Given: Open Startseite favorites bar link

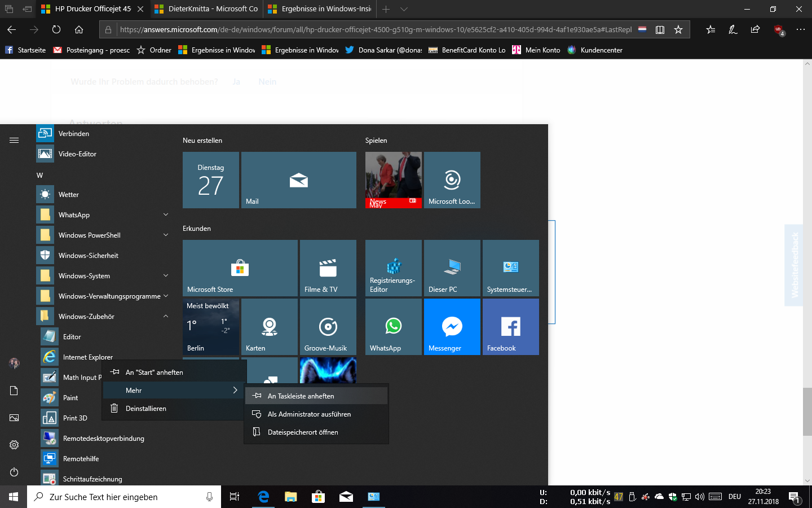Looking at the screenshot, I should click(x=25, y=50).
